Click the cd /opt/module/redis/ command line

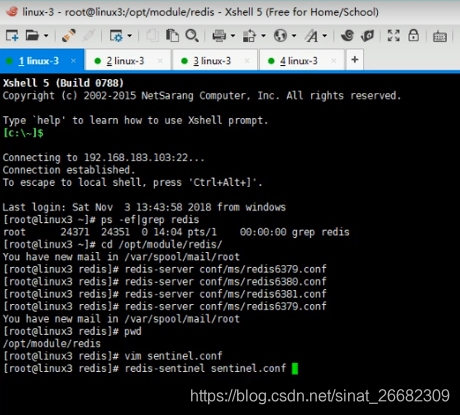[112, 244]
